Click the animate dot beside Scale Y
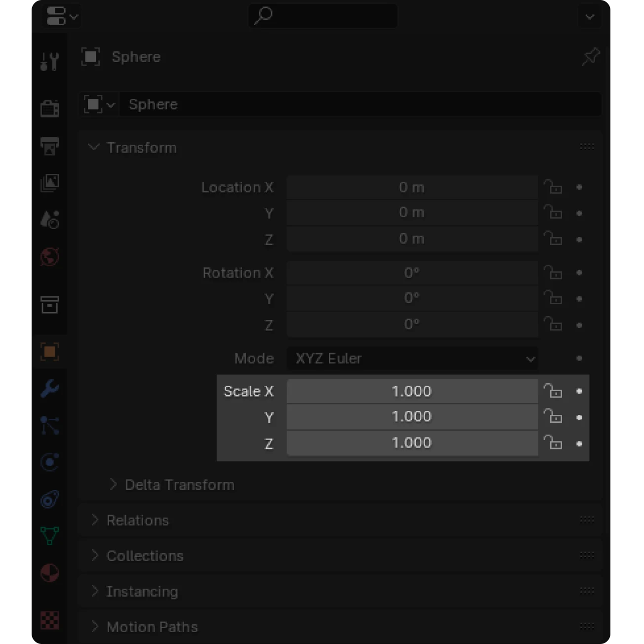Screen dimensions: 644x644 579,417
